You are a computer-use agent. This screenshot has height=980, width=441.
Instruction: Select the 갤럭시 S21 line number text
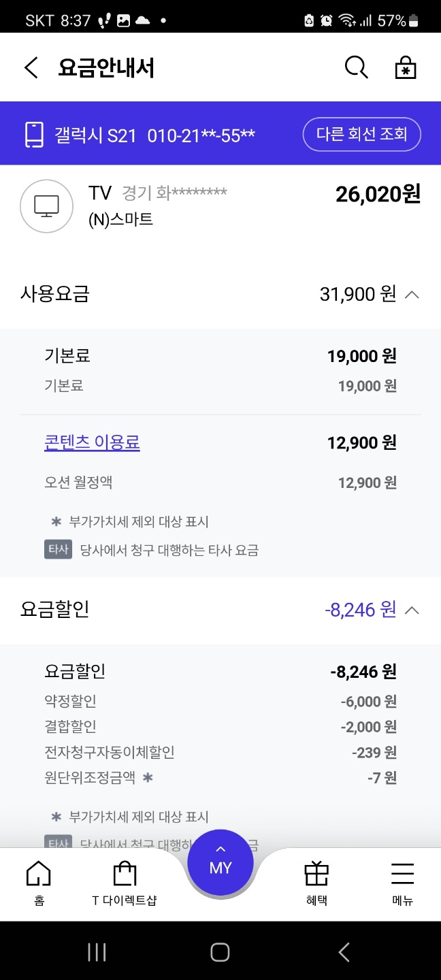click(154, 134)
